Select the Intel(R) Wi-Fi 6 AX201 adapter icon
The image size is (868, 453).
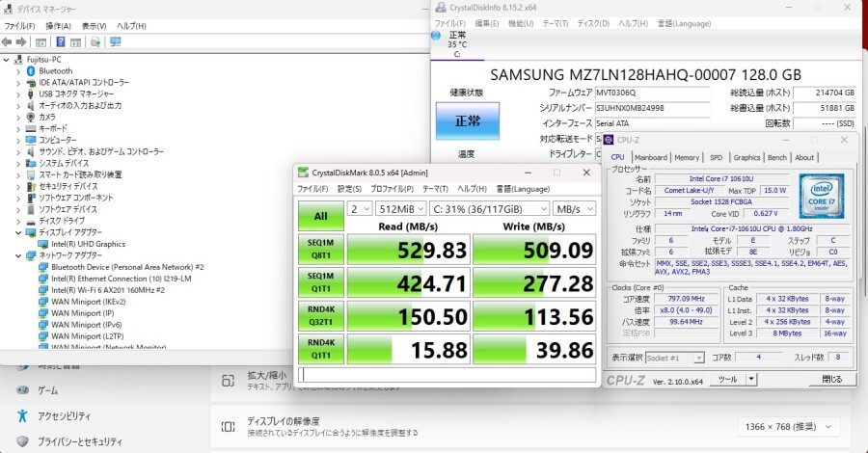pos(43,290)
